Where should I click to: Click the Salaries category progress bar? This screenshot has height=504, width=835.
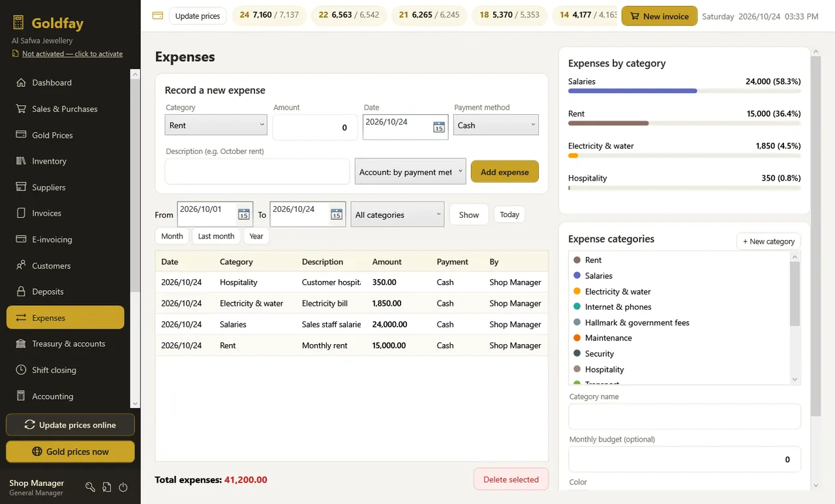[684, 91]
